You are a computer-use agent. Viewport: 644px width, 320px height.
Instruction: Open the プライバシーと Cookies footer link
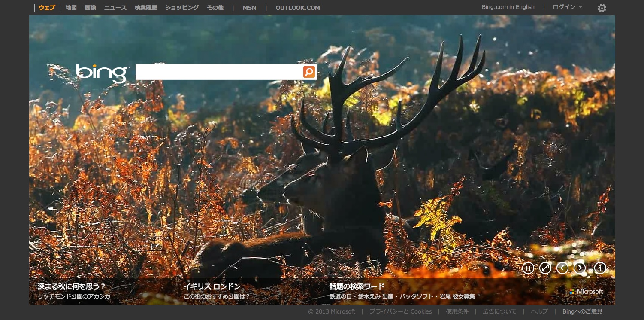click(400, 311)
